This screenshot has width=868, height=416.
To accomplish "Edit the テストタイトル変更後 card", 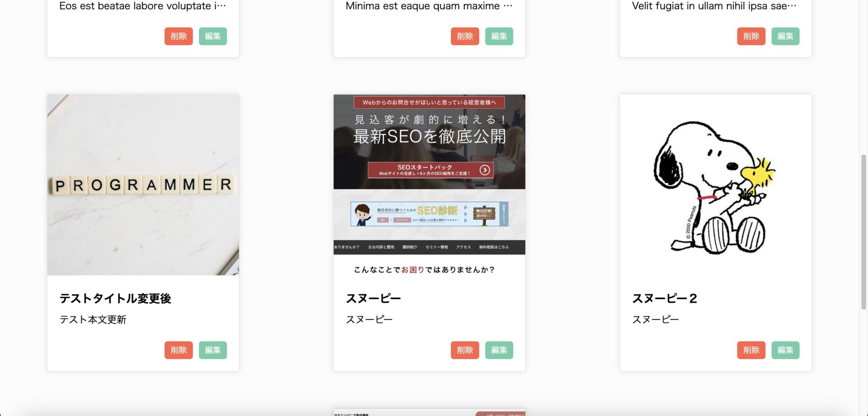I will (x=213, y=350).
